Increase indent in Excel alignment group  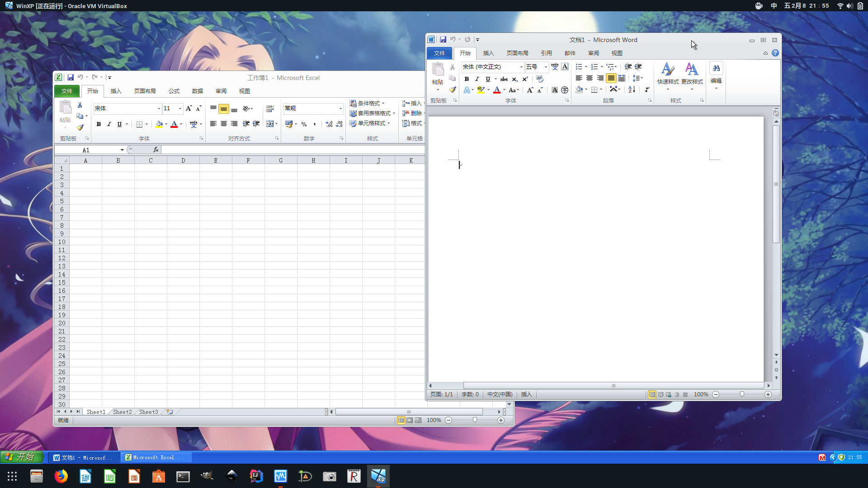[x=256, y=124]
